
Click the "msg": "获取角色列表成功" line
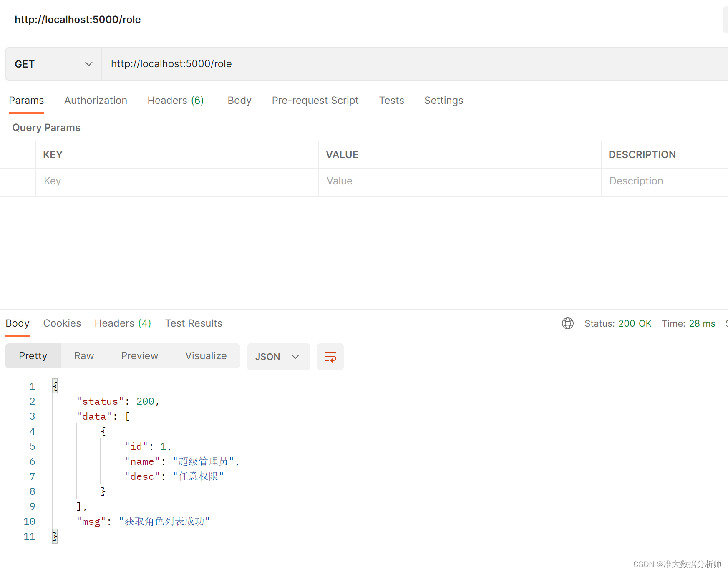143,522
